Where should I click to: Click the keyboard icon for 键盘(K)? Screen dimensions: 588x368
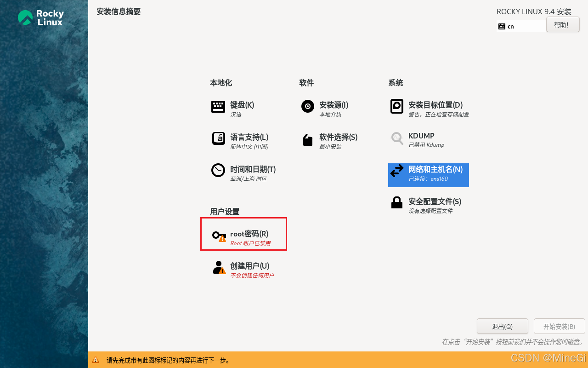218,107
